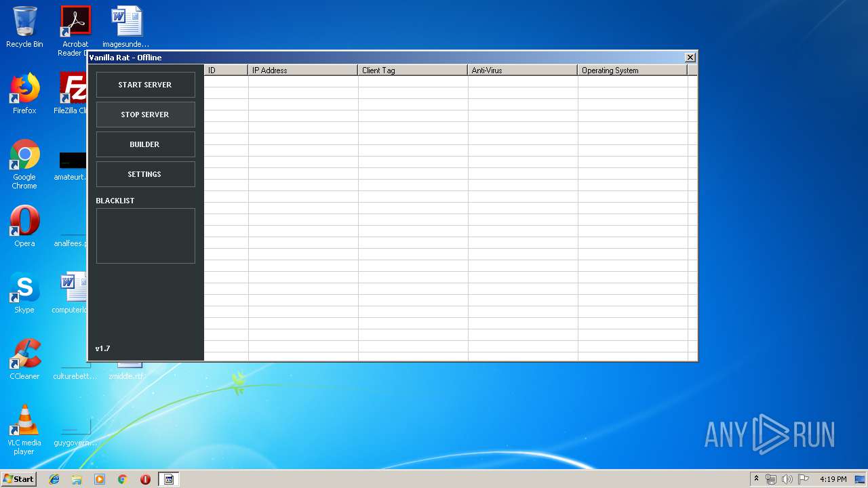Select the Recycle Bin desktop icon
Viewport: 868px width, 488px height.
point(24,27)
